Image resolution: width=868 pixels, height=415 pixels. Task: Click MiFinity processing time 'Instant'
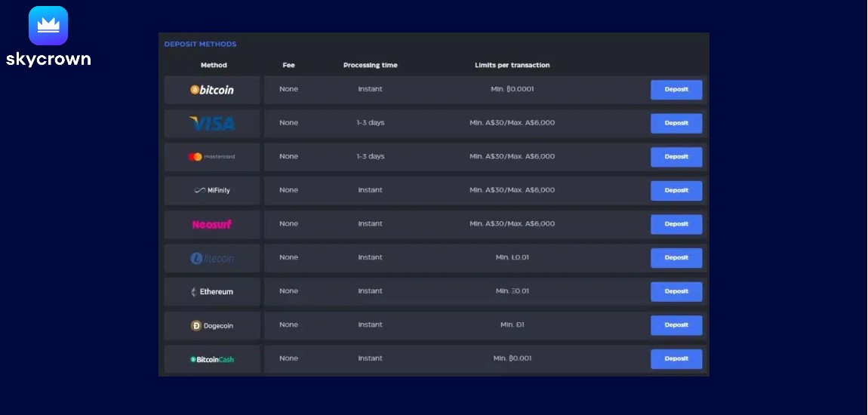pyautogui.click(x=371, y=190)
